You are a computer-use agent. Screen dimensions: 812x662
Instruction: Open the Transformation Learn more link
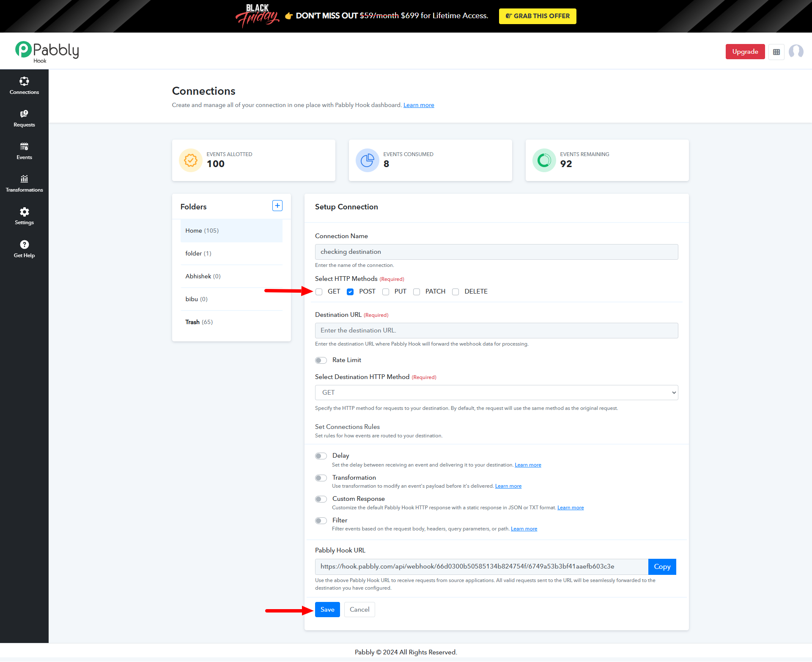[x=508, y=486]
